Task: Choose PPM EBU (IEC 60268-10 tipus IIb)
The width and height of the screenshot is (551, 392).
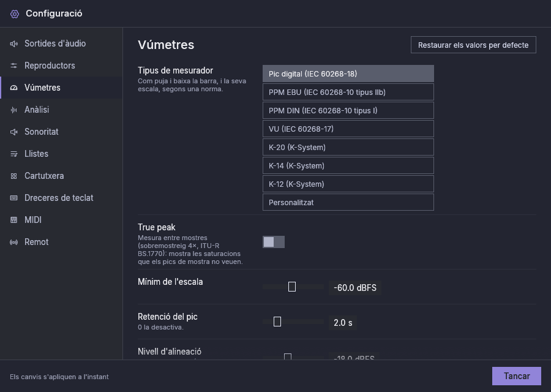Action: (x=348, y=92)
